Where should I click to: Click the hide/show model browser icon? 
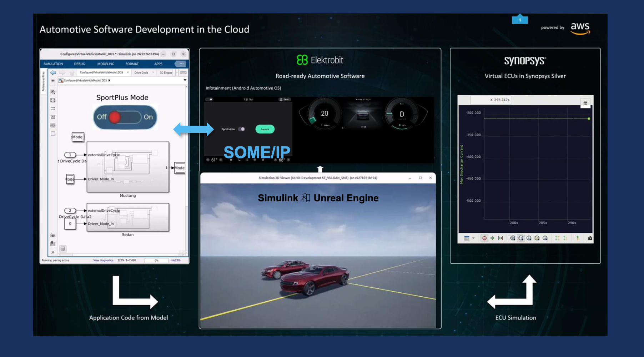53,81
